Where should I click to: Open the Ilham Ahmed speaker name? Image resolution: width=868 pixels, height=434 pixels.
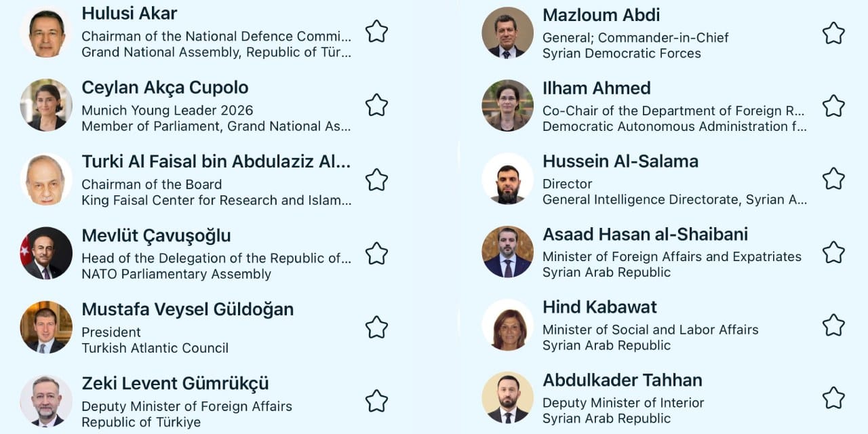pyautogui.click(x=596, y=88)
